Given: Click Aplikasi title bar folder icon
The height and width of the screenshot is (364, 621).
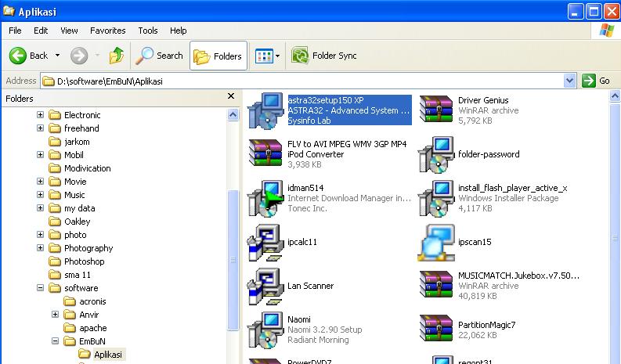Looking at the screenshot, I should 9,11.
